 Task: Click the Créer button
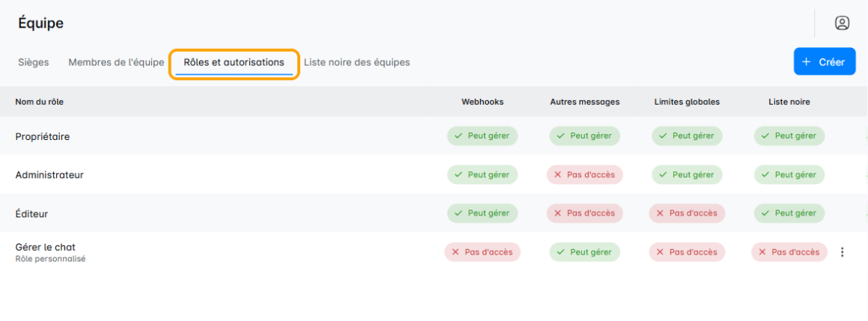click(x=824, y=62)
